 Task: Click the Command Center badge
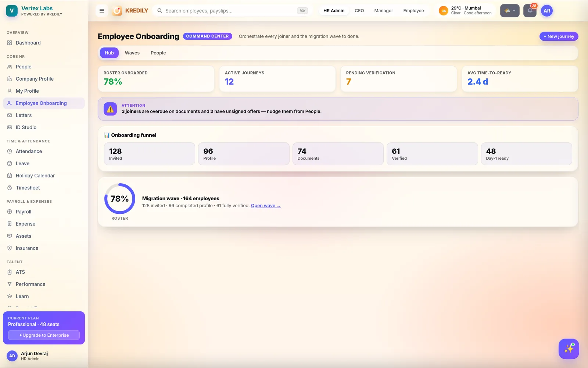pyautogui.click(x=208, y=36)
